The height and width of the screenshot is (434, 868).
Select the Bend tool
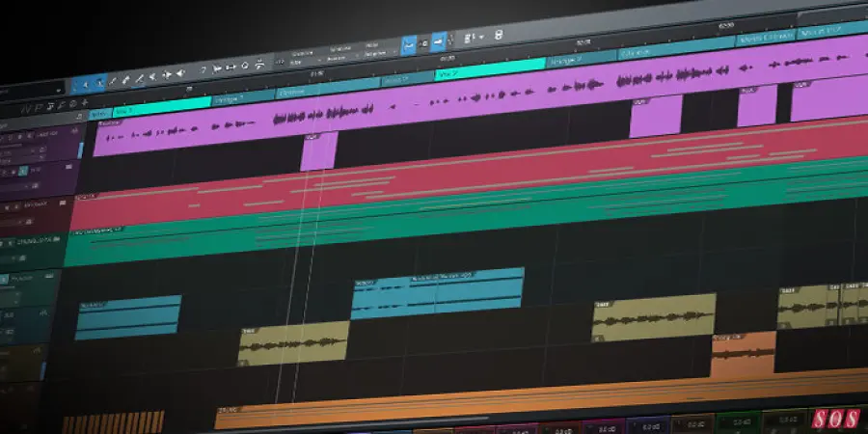click(166, 75)
